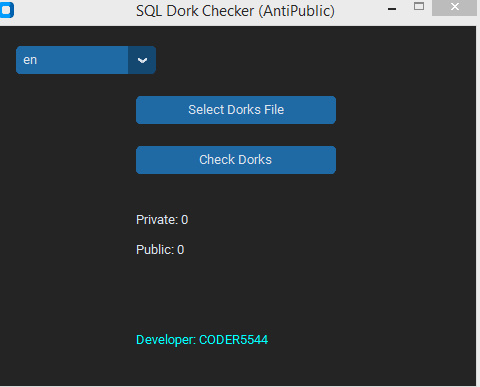Click the Private: 0 counter label

point(162,220)
